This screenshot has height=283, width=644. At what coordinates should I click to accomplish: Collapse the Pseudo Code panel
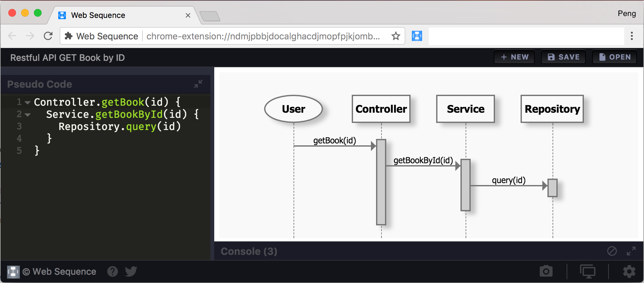198,84
